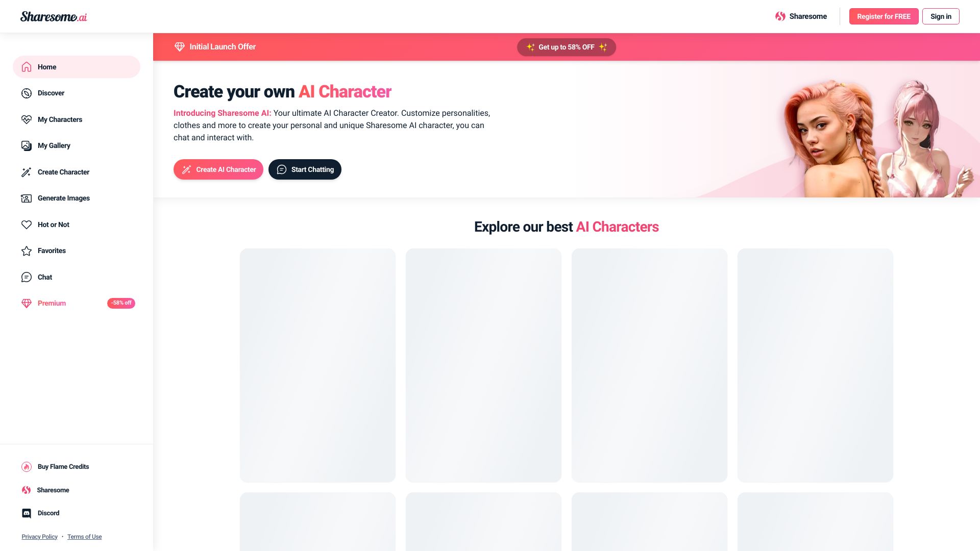Viewport: 980px width, 551px height.
Task: Open Favorites section
Action: click(x=52, y=251)
